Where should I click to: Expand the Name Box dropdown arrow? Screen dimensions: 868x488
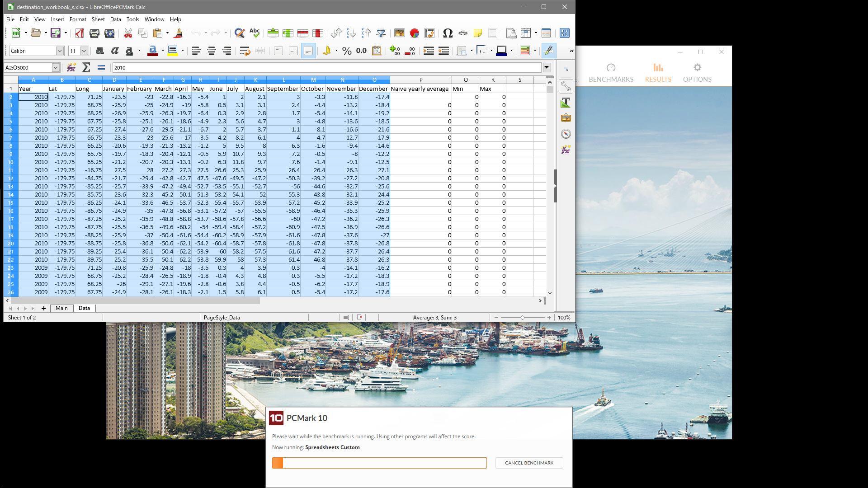pyautogui.click(x=56, y=68)
